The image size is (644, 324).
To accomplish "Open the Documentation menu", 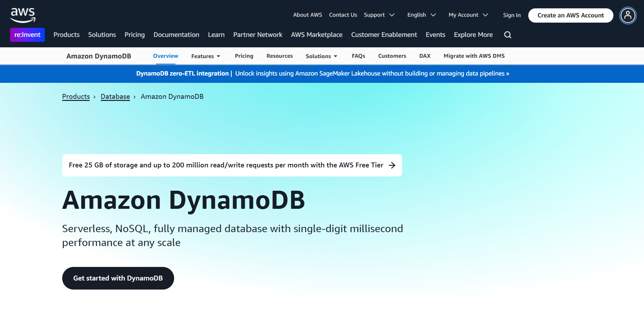I will (176, 34).
